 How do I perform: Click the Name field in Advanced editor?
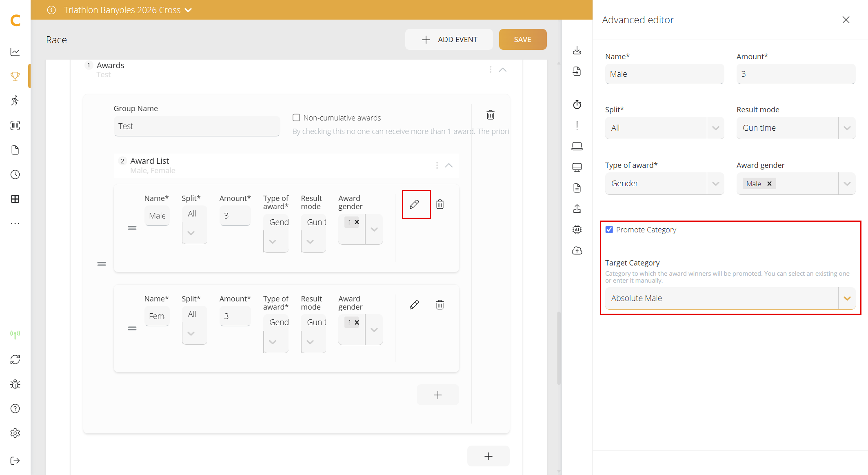coord(664,74)
